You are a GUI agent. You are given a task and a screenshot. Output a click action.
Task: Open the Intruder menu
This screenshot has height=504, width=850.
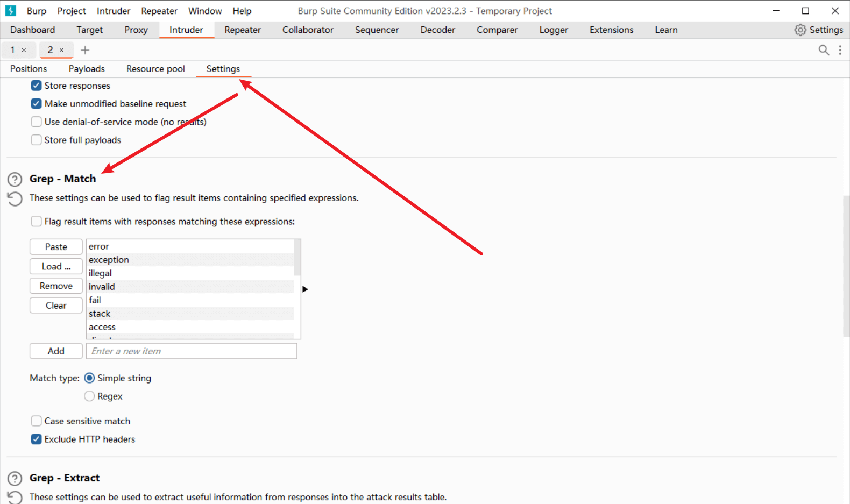(x=114, y=11)
